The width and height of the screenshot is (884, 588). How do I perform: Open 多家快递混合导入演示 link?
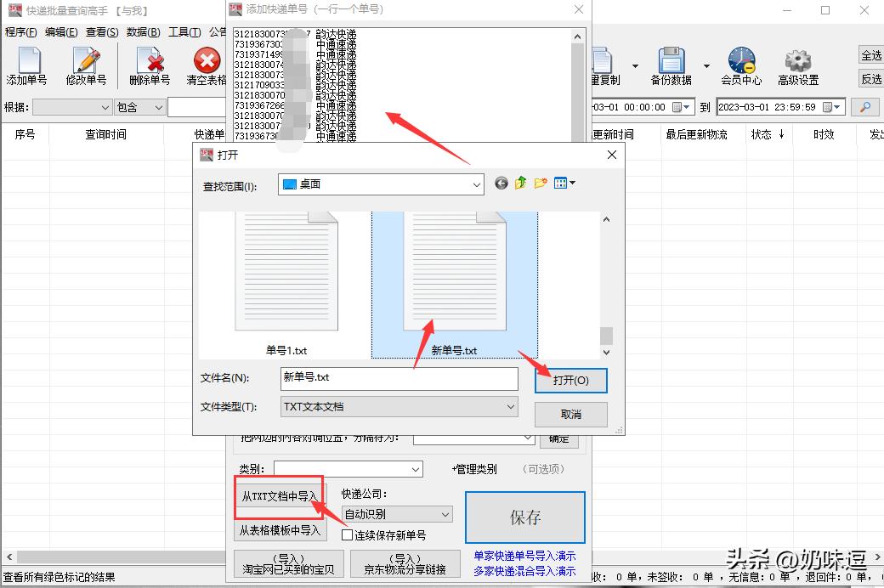524,571
